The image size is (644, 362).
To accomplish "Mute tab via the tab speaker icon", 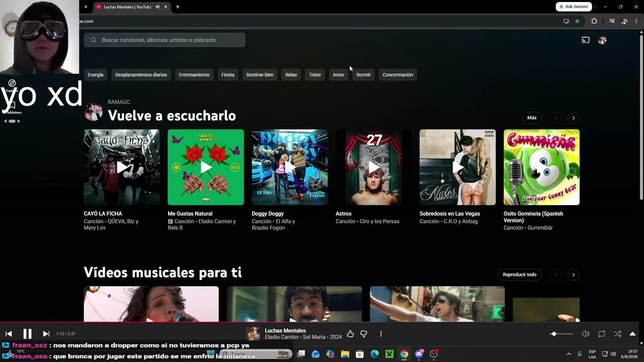I will tap(157, 7).
